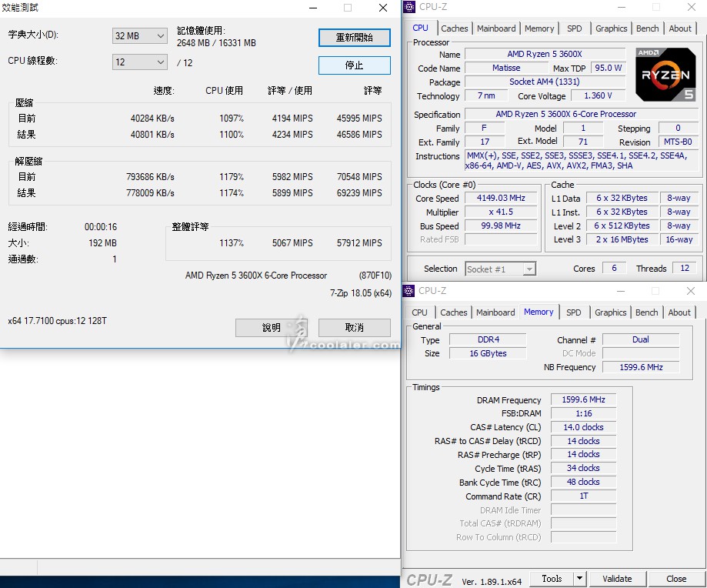The height and width of the screenshot is (588, 707).
Task: Click elapsed time value 00:00:16
Action: tap(101, 227)
